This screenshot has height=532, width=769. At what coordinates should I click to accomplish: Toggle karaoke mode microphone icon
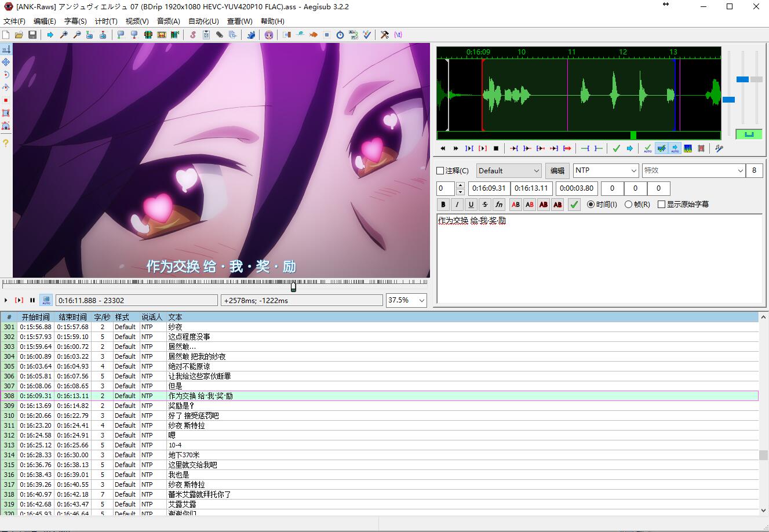tap(719, 148)
